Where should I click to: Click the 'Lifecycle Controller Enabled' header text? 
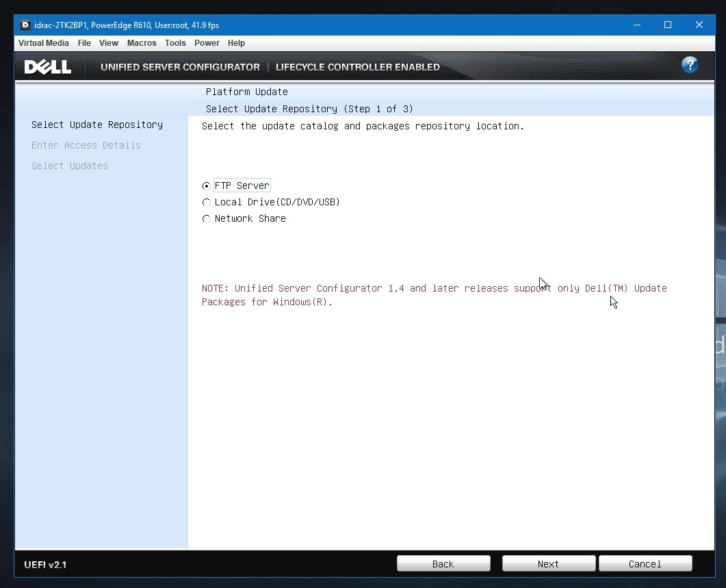[358, 67]
